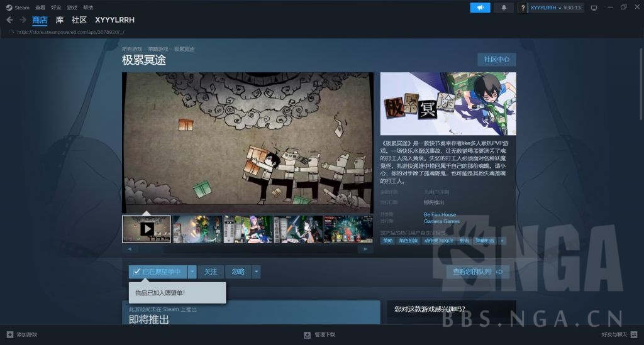Switch to the 库 tab
The image size is (644, 345).
click(60, 19)
